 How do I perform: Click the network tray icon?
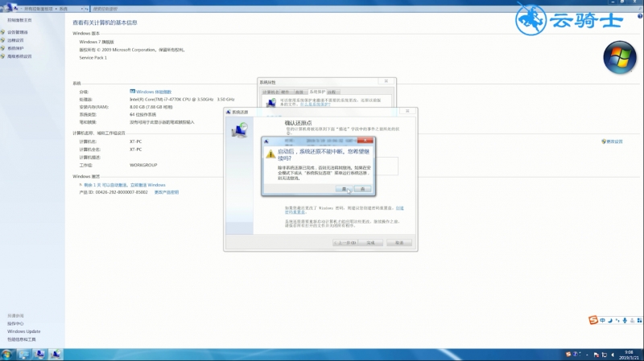(605, 355)
